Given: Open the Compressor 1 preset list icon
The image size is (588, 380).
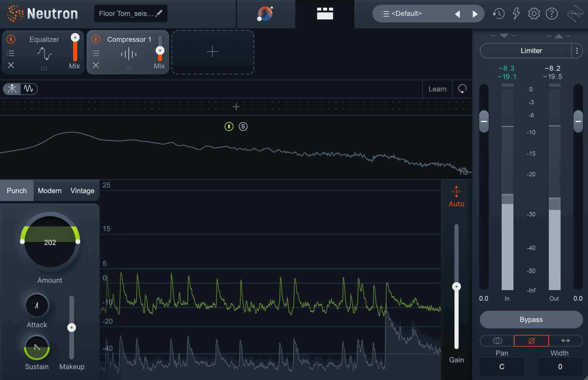Looking at the screenshot, I should click(x=95, y=53).
